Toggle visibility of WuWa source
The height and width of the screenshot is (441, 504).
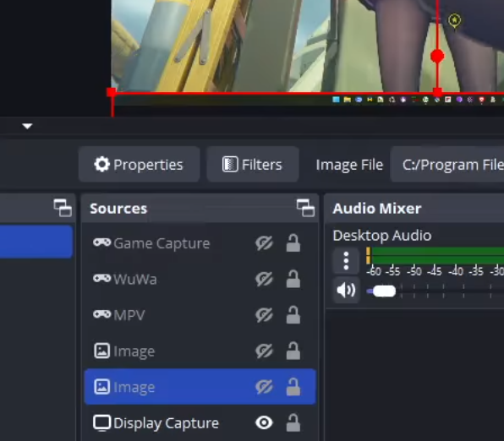tap(264, 279)
